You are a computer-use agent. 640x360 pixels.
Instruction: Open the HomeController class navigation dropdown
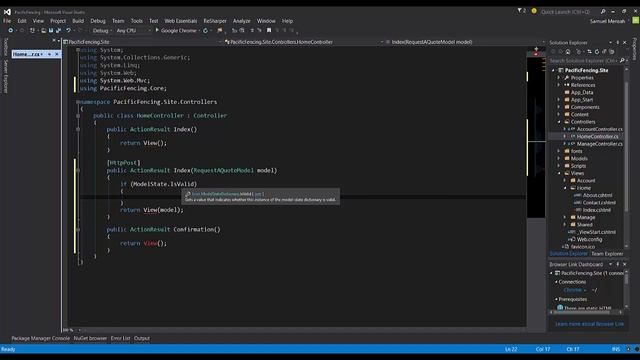pyautogui.click(x=304, y=42)
